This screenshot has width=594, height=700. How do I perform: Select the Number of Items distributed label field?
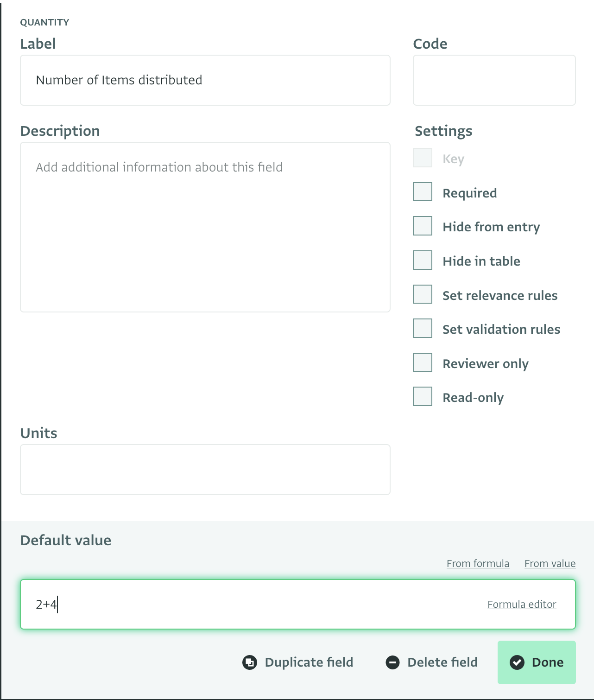coord(205,80)
